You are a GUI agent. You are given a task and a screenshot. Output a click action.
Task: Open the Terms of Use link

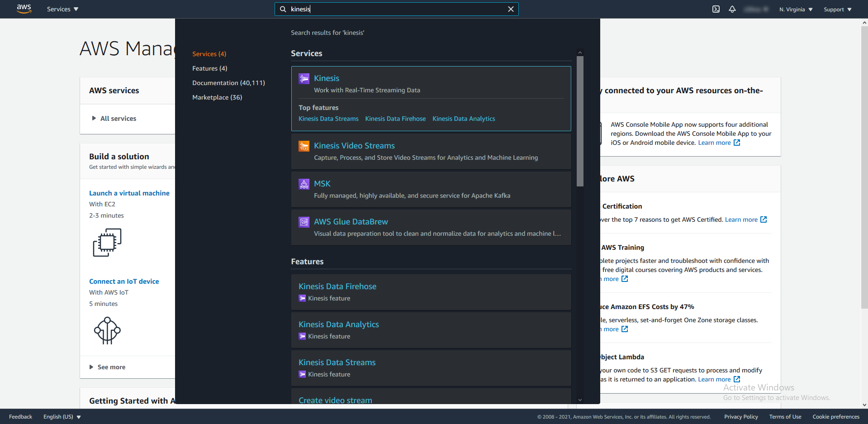tap(785, 417)
